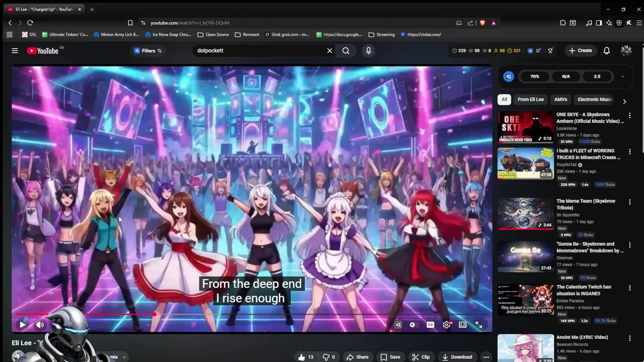Dislike the video with thumbs down
Viewport: 644px width, 362px height.
tap(329, 357)
